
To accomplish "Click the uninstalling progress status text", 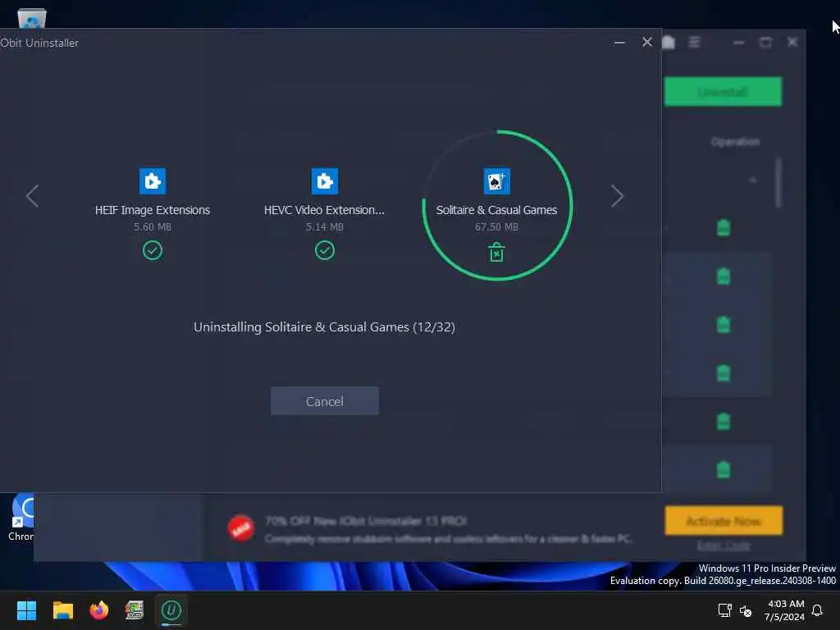I will click(x=324, y=326).
